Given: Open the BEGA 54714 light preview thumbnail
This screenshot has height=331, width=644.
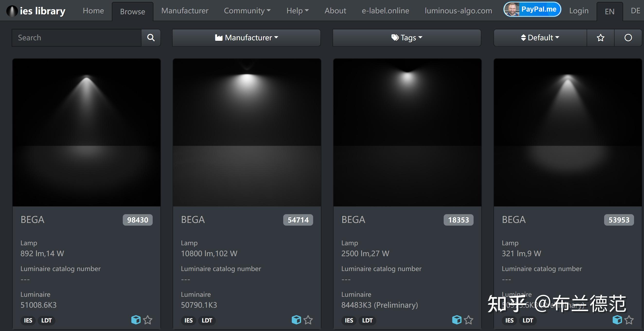Looking at the screenshot, I should coord(247,133).
